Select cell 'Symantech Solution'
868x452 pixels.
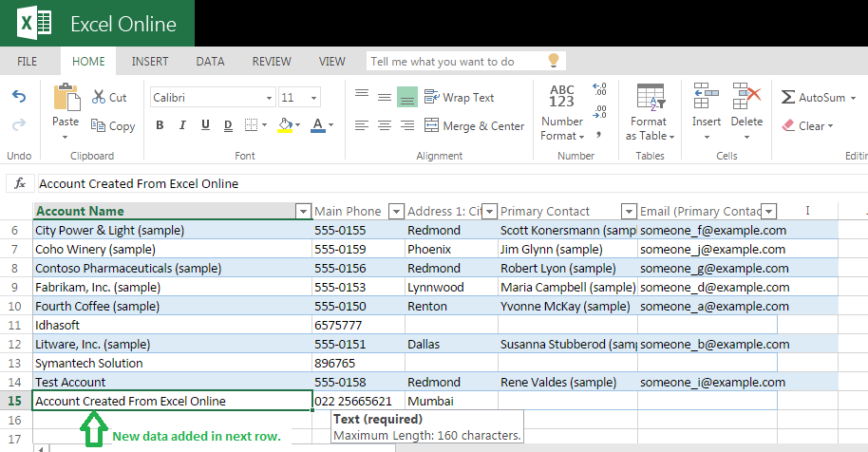172,364
